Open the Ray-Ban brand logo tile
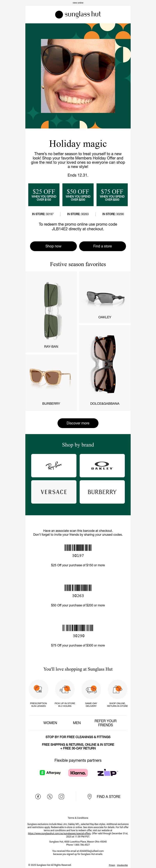The width and height of the screenshot is (156, 868). tap(54, 465)
